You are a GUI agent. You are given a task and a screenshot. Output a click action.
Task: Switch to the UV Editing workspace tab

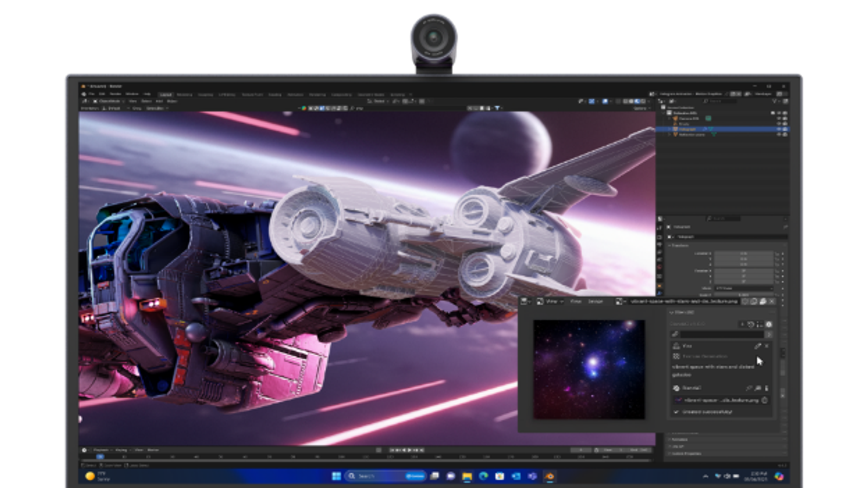(x=227, y=94)
